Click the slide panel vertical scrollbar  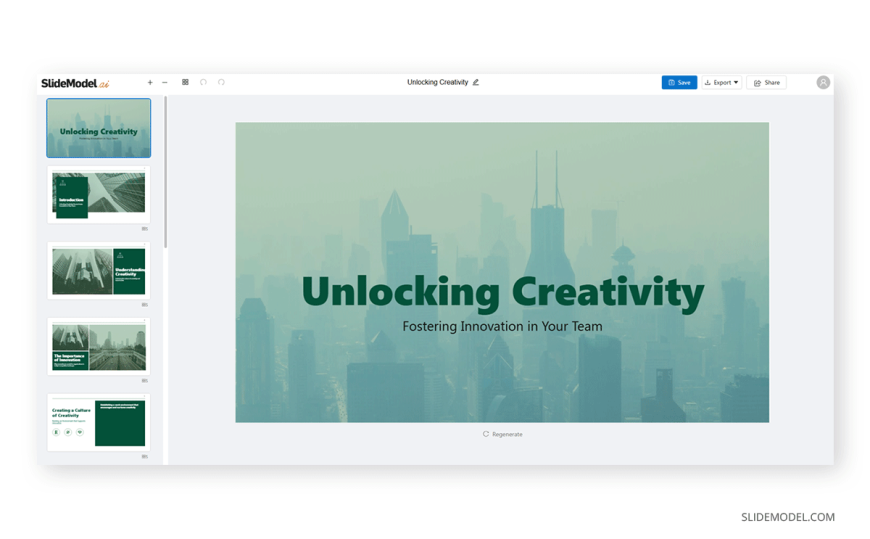tap(165, 172)
